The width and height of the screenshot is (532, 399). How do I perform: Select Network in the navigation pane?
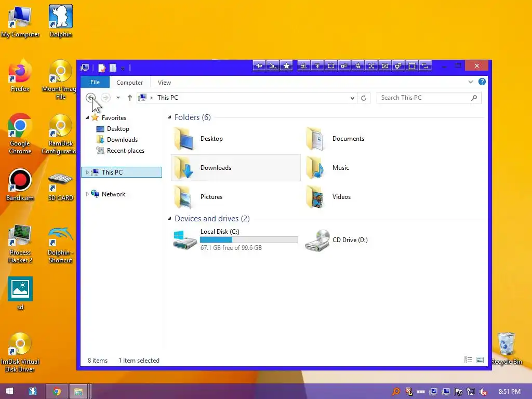point(113,194)
